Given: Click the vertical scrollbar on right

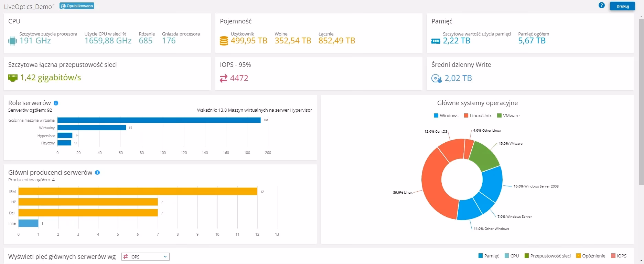Looking at the screenshot, I should coord(642,103).
